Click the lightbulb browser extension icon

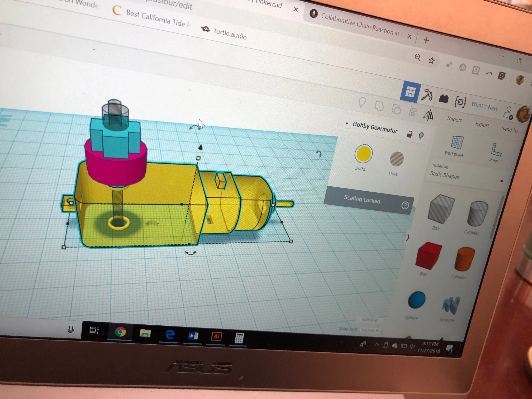tap(501, 76)
